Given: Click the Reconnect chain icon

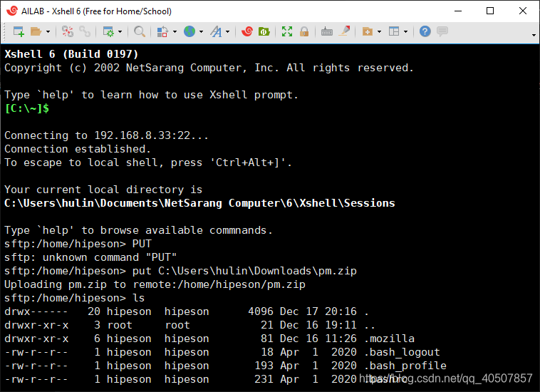Looking at the screenshot, I should [x=85, y=31].
